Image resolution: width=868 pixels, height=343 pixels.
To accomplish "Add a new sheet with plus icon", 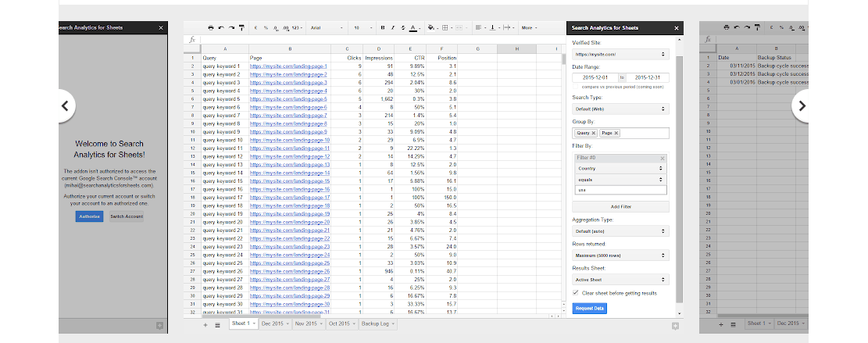I will pyautogui.click(x=205, y=323).
